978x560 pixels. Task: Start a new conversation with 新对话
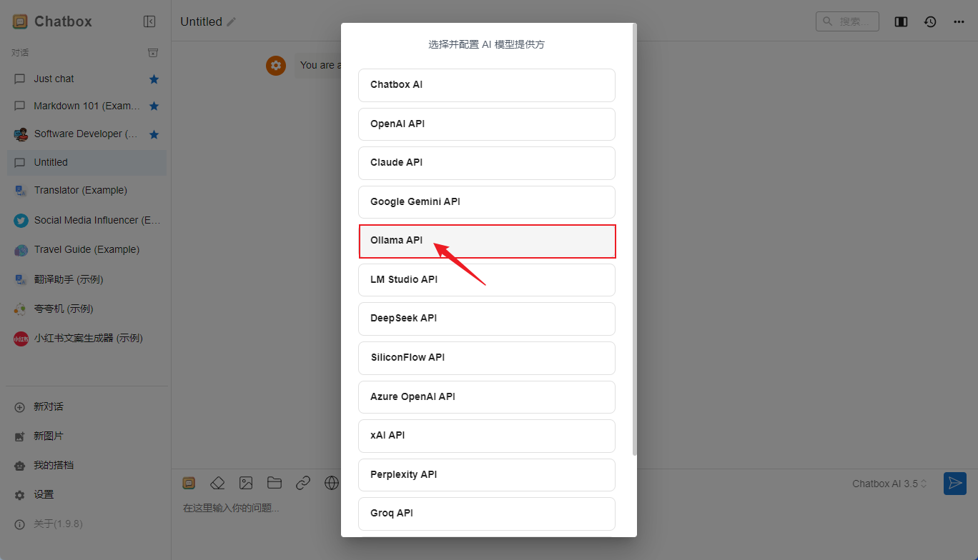(48, 406)
